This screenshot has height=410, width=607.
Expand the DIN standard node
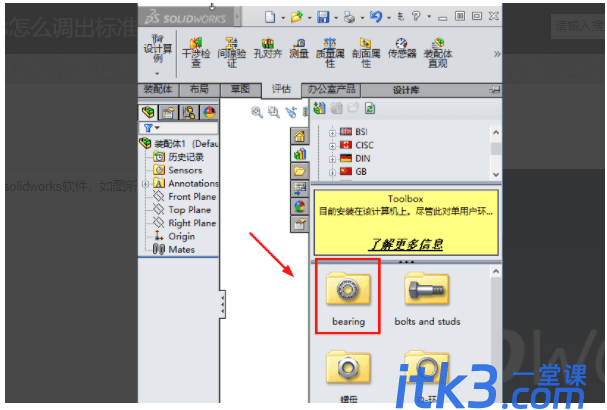pyautogui.click(x=332, y=159)
